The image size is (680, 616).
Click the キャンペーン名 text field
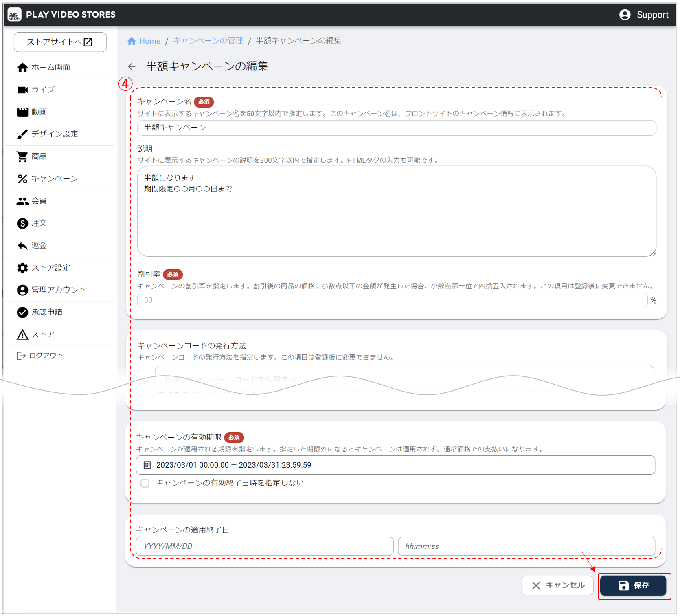tap(396, 128)
